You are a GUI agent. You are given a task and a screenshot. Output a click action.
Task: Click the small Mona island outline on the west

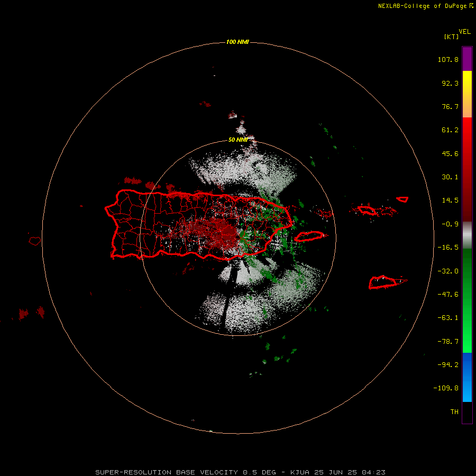click(x=35, y=241)
